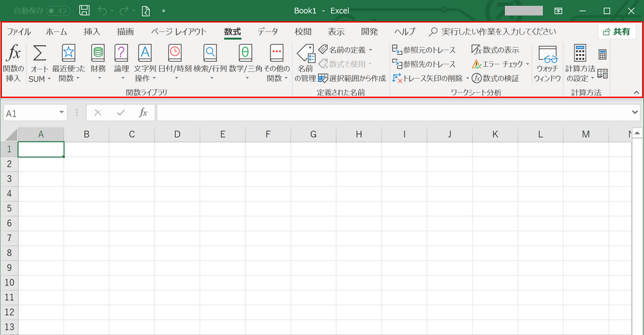Screen dimensions: 644x335
Task: Expand the undo history dropdown arrow
Action: click(111, 11)
